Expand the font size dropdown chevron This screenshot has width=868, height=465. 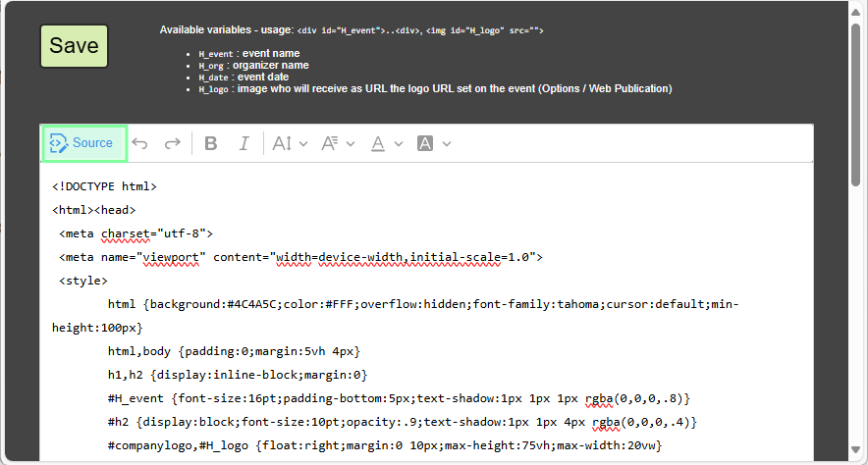(303, 143)
